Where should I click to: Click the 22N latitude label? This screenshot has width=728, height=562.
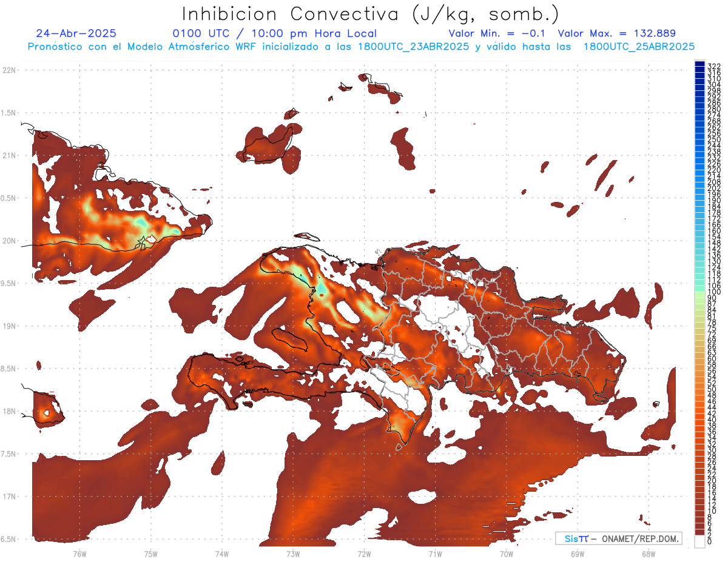tap(8, 70)
